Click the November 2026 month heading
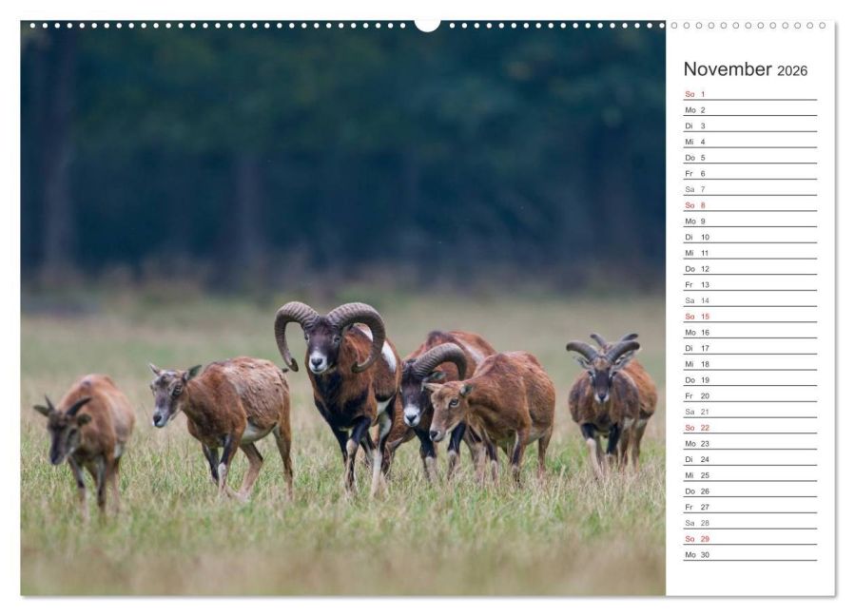The image size is (855, 616). [745, 69]
